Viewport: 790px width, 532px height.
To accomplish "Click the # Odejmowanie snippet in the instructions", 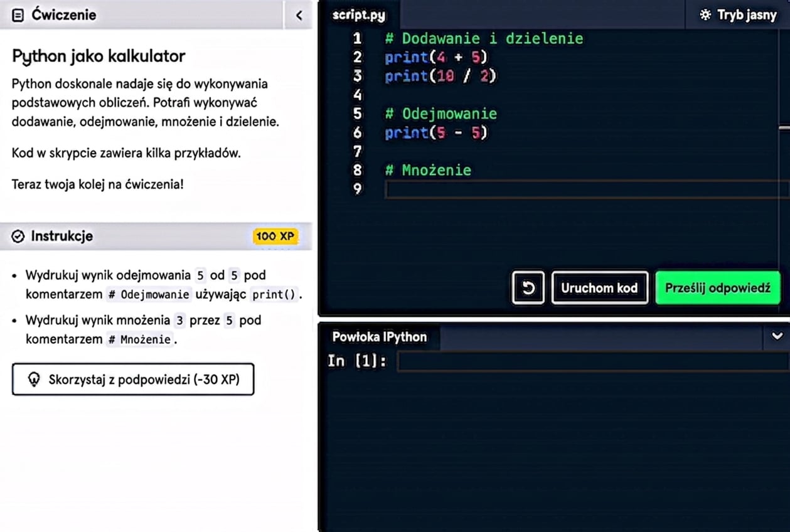I will (x=149, y=294).
